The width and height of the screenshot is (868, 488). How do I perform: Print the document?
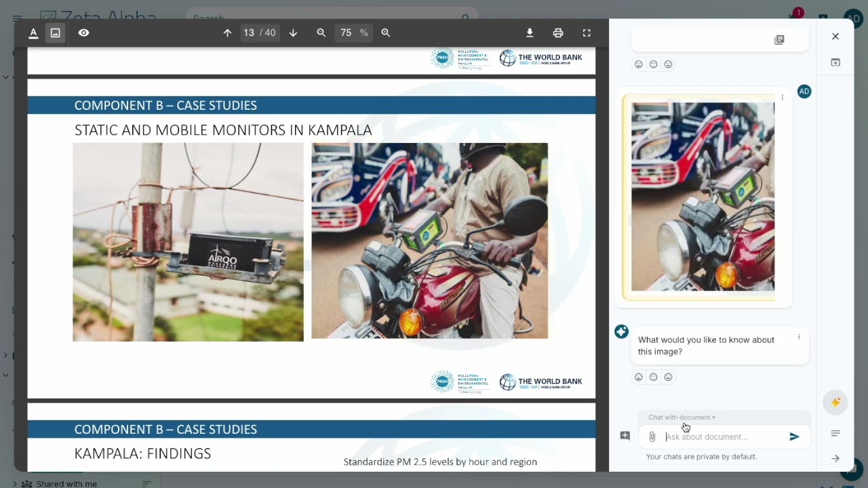tap(558, 33)
